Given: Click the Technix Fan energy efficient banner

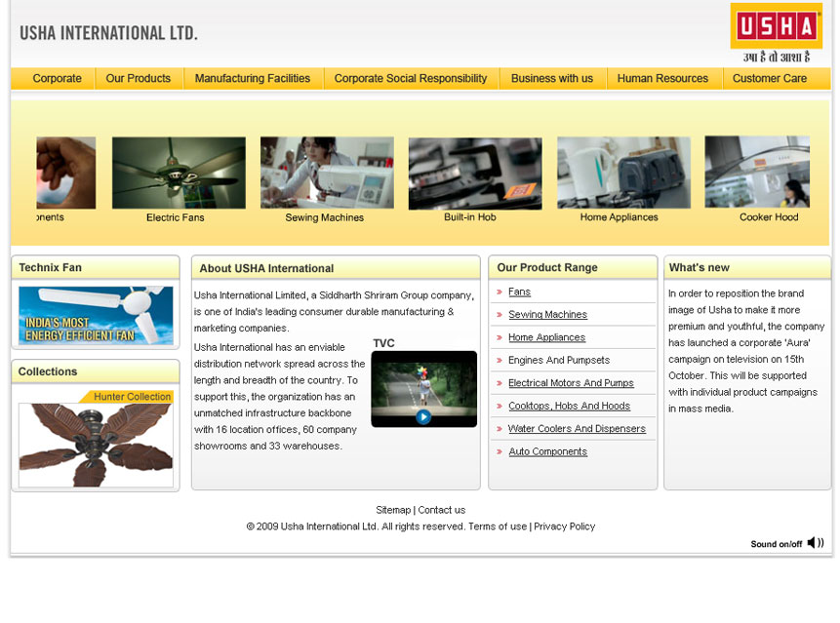Looking at the screenshot, I should tap(96, 316).
